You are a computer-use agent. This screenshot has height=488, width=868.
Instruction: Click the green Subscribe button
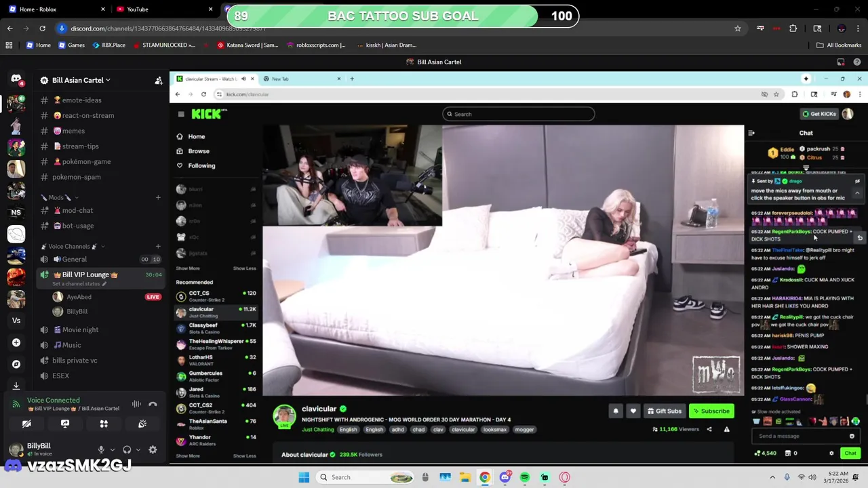pos(711,411)
